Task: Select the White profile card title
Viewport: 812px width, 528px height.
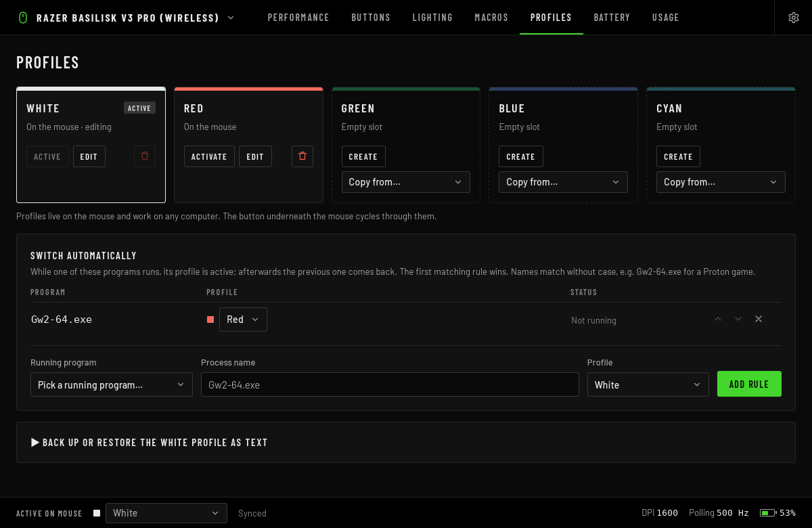Action: click(x=43, y=108)
